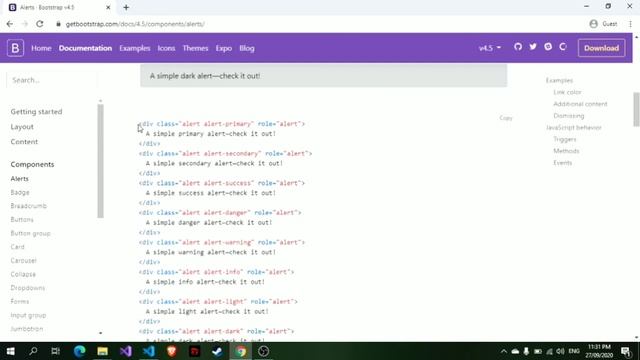Open Collapse docs in sidebar
Screen dimensions: 640x360
tap(23, 274)
